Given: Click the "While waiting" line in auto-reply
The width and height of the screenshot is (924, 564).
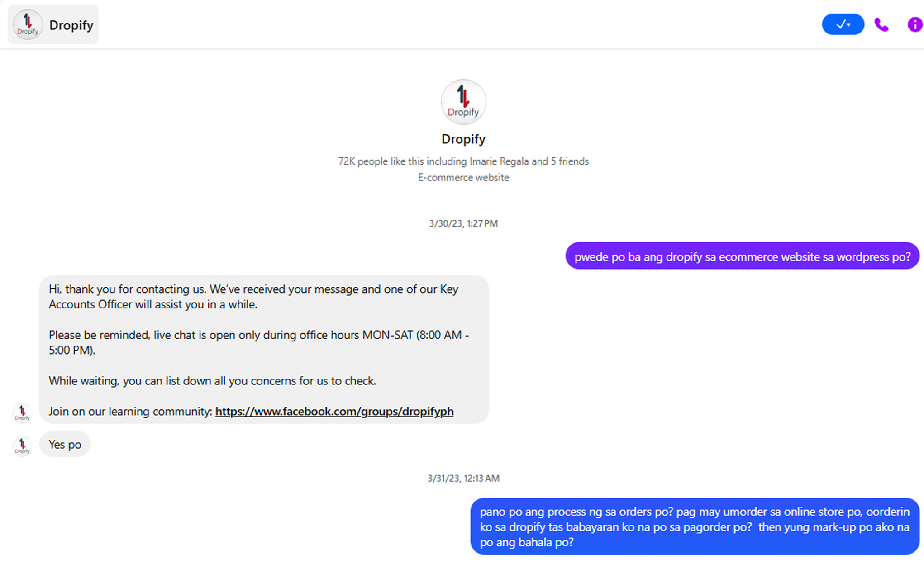Looking at the screenshot, I should [212, 381].
